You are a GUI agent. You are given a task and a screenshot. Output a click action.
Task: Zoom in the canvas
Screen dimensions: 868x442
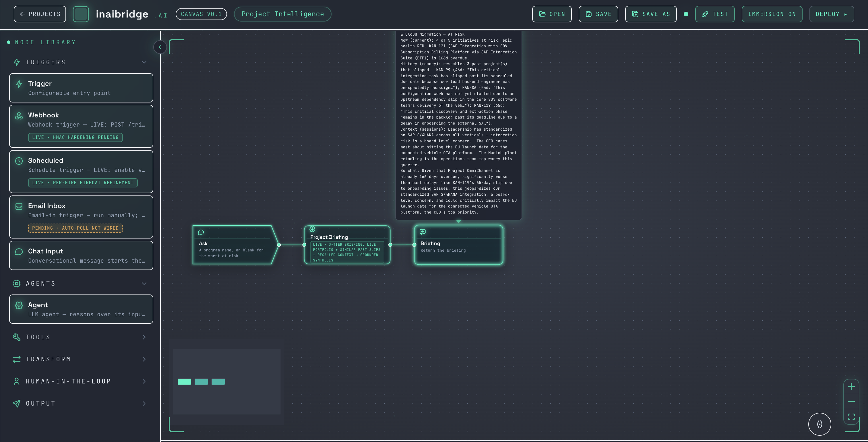(x=851, y=387)
